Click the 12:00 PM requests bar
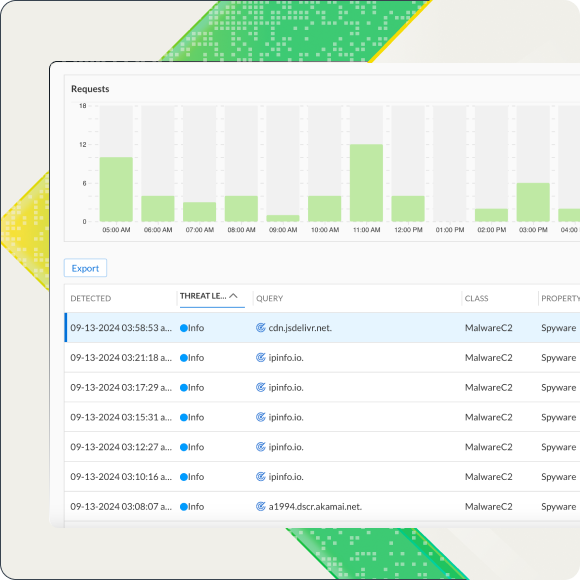The height and width of the screenshot is (580, 580). (408, 209)
